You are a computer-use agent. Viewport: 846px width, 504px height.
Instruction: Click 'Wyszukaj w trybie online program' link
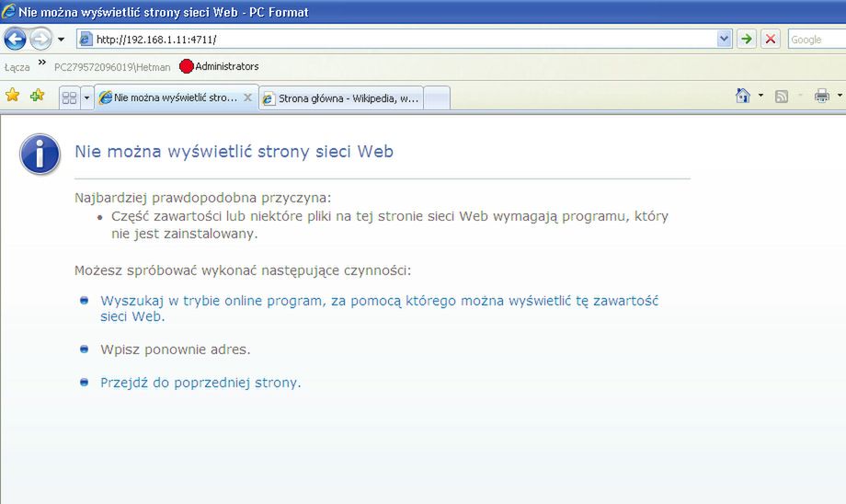tap(379, 308)
